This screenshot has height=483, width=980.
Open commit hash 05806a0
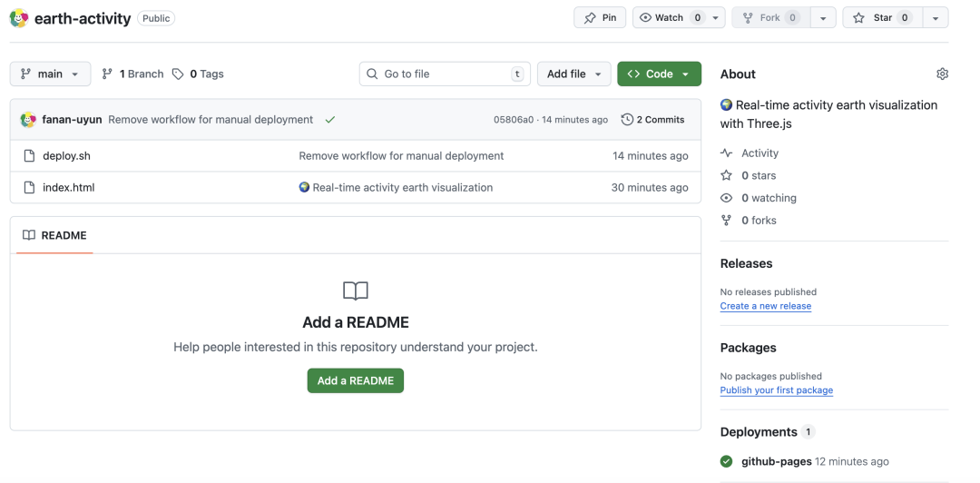point(514,120)
